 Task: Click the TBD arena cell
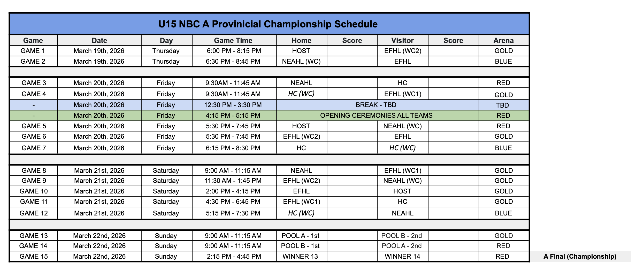[x=502, y=105]
